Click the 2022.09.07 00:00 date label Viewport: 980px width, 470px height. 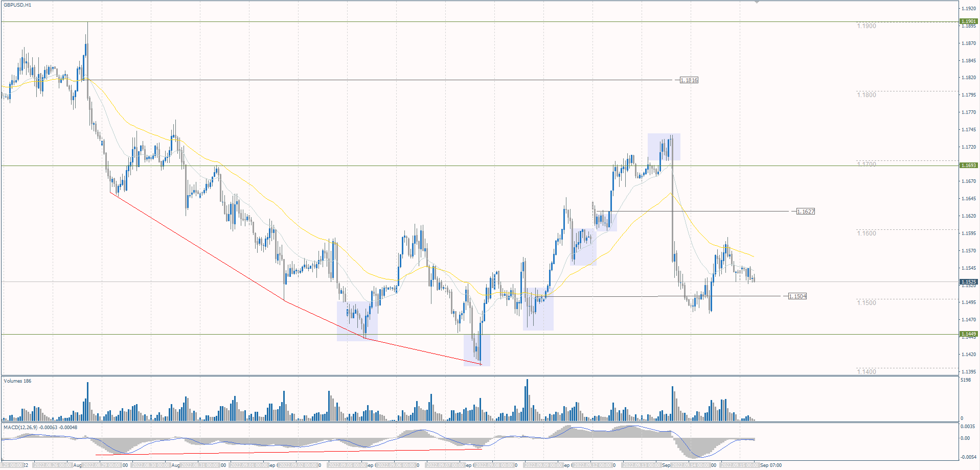(446, 465)
